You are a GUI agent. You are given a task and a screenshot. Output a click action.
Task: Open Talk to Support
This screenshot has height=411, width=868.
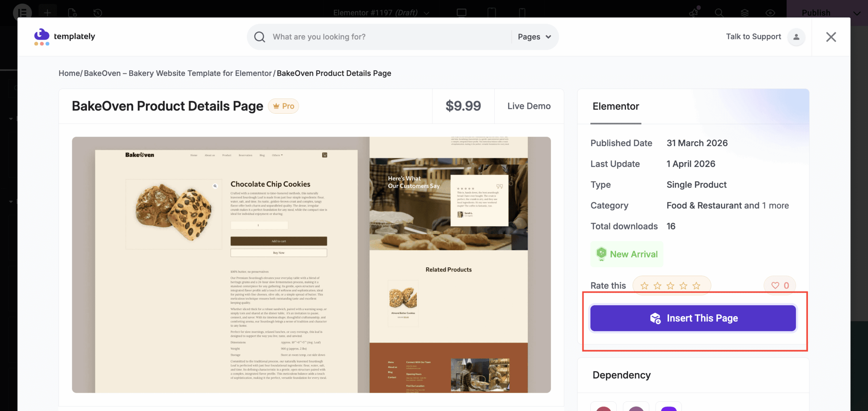pyautogui.click(x=753, y=37)
